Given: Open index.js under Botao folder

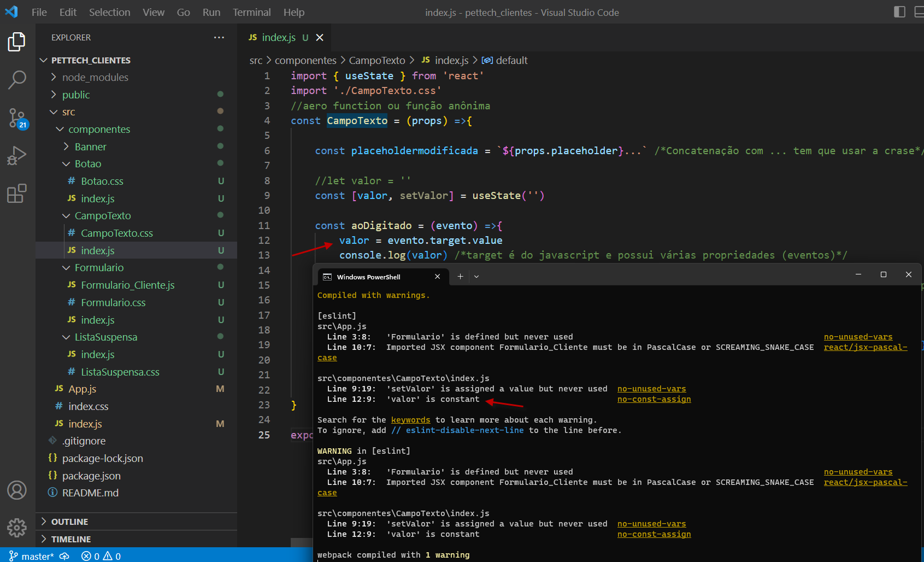Looking at the screenshot, I should [98, 198].
